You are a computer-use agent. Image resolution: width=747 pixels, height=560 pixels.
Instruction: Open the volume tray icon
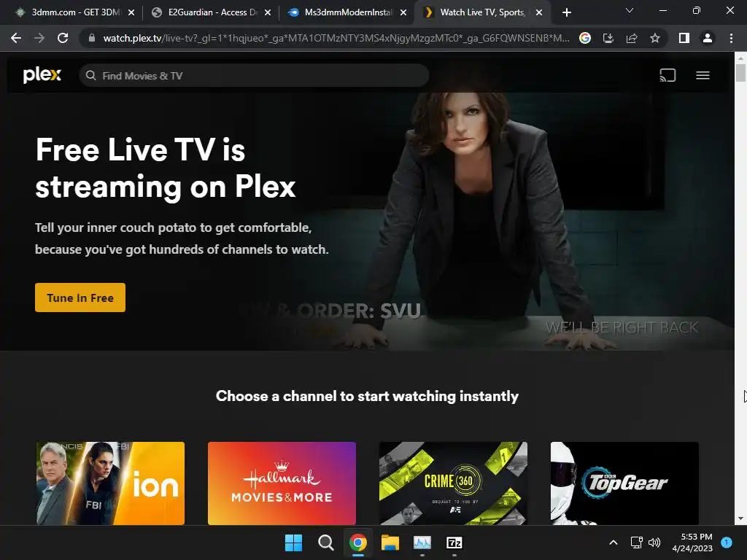point(654,542)
